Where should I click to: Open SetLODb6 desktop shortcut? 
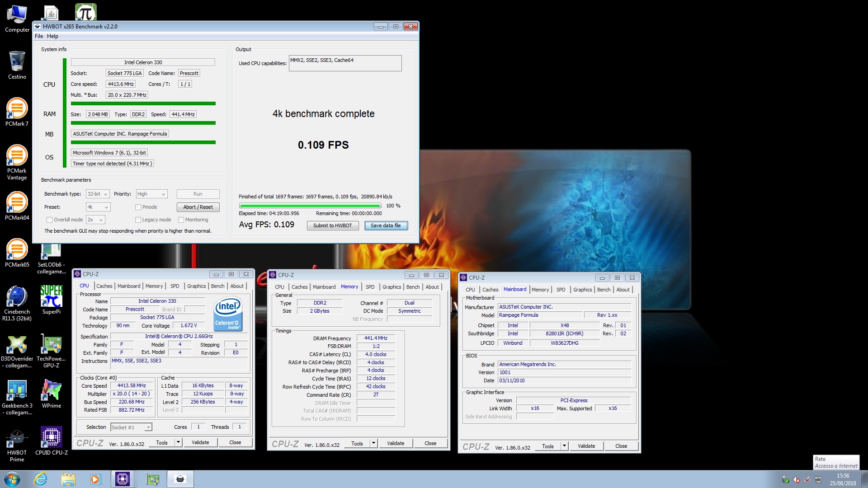(51, 259)
